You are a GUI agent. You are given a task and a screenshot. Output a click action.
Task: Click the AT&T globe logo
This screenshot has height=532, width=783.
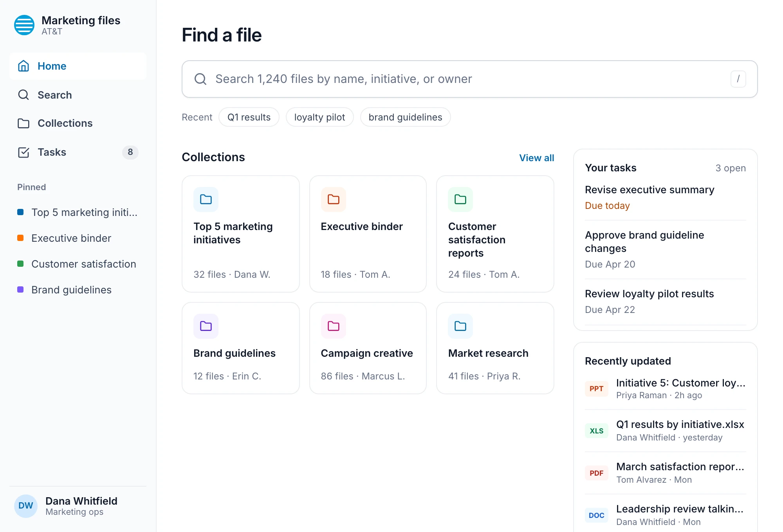pyautogui.click(x=24, y=25)
